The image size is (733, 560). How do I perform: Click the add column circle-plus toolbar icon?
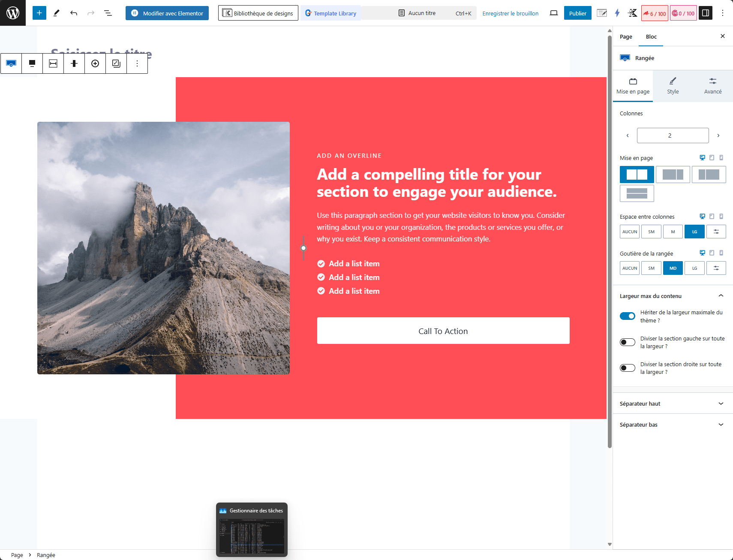tap(95, 63)
